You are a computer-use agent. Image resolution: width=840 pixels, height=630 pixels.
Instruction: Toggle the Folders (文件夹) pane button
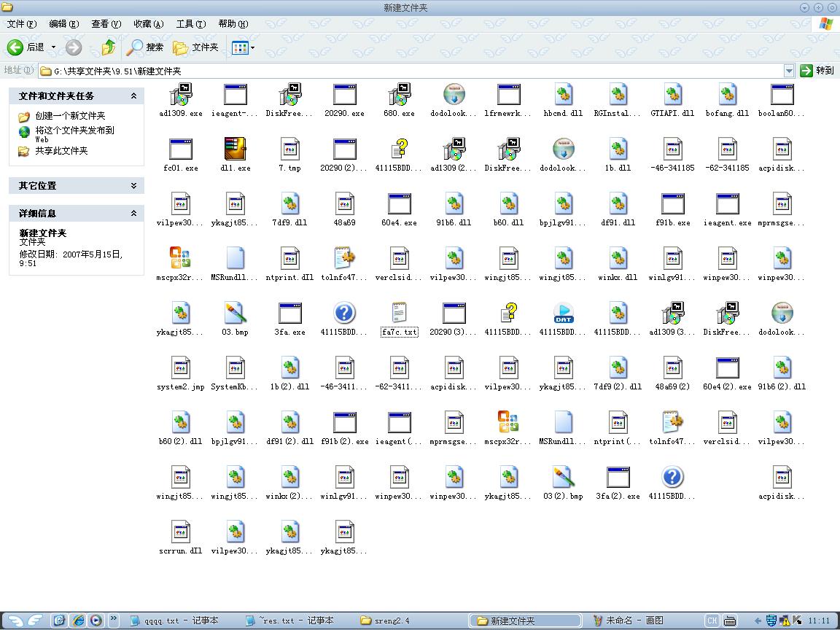click(196, 47)
